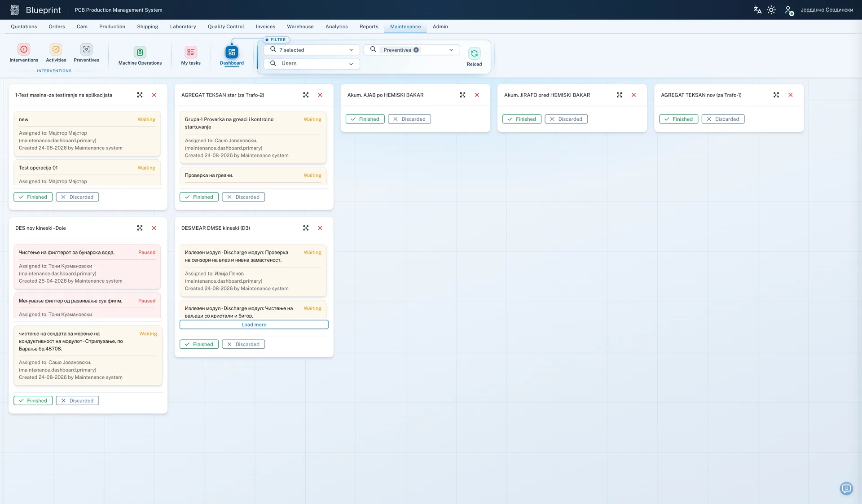The width and height of the screenshot is (862, 504).
Task: Expand Akum. AJAB po HEMISKI BAKAR card
Action: click(x=462, y=95)
